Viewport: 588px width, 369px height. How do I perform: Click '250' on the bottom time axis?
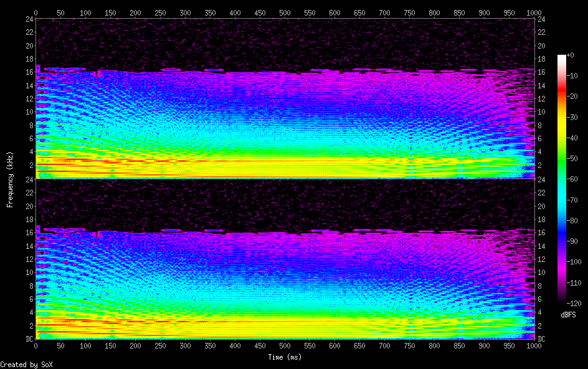point(160,346)
